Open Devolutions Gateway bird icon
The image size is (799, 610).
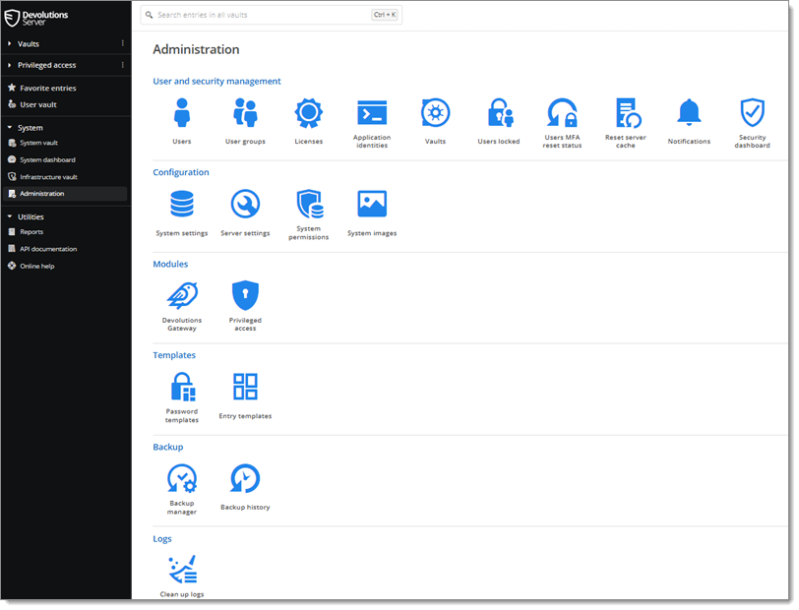[182, 296]
